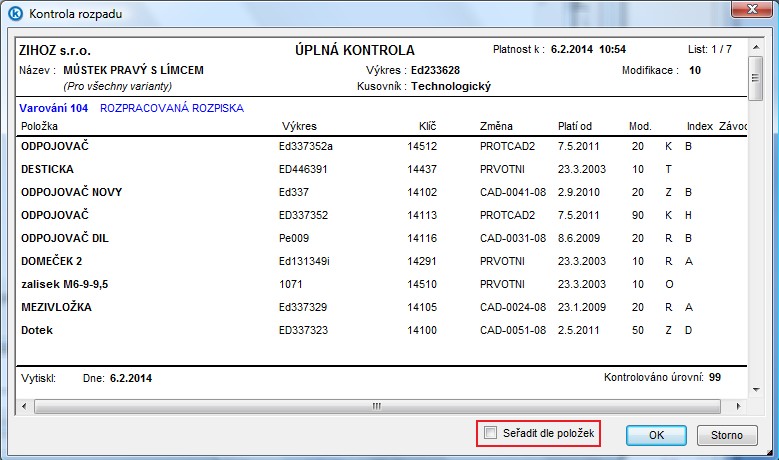The height and width of the screenshot is (460, 779).
Task: Click the horizontal scrollbar right arrow
Action: [x=738, y=406]
